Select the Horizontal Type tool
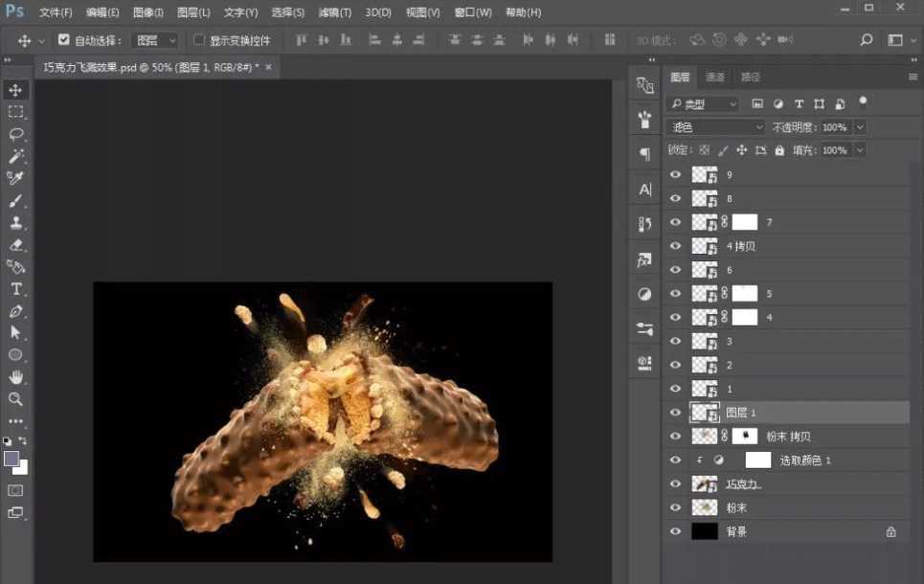Viewport: 924px width, 584px height. [16, 289]
